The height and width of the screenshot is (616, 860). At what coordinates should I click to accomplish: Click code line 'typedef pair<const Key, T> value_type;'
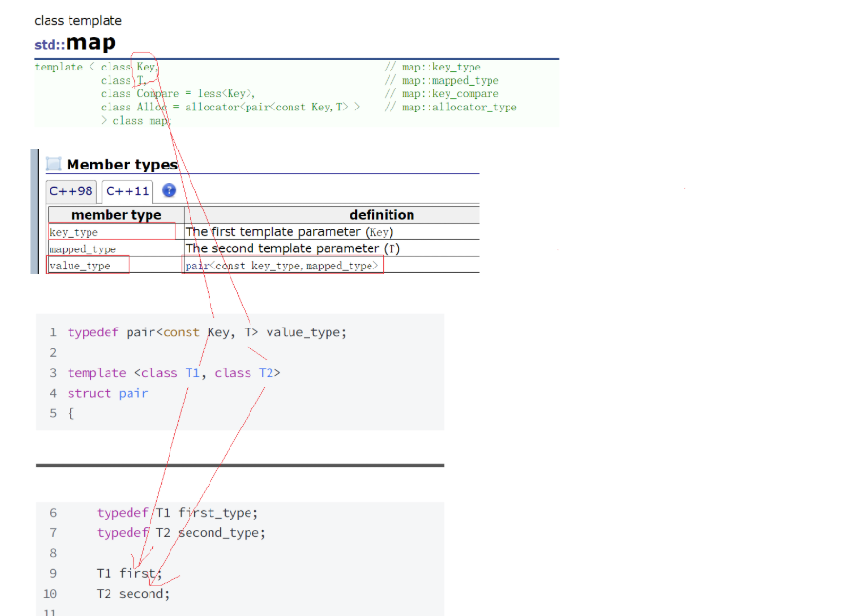click(x=208, y=332)
